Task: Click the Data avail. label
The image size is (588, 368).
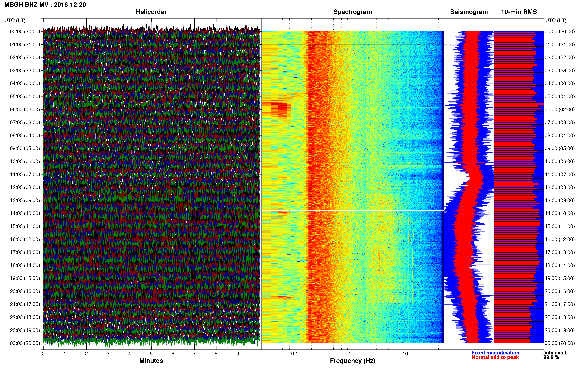Action: [555, 353]
